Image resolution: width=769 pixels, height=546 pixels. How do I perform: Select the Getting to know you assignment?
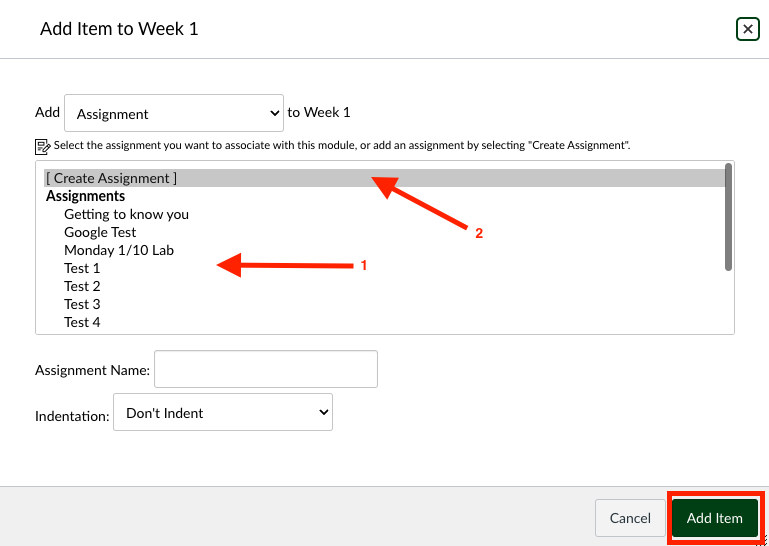[x=126, y=214]
